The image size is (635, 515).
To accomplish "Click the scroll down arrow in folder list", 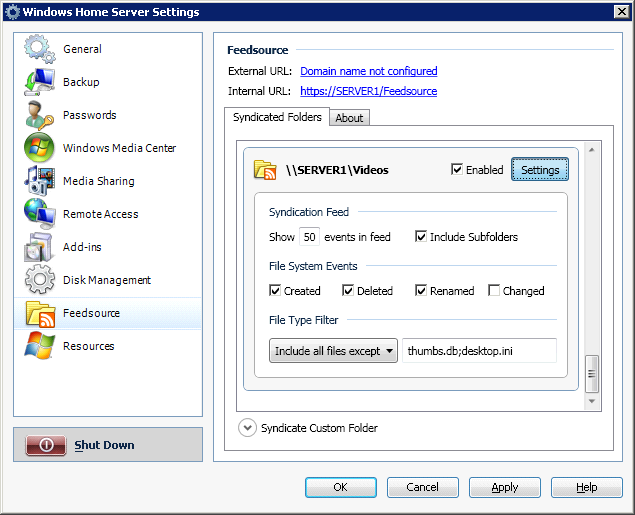I will (x=592, y=401).
